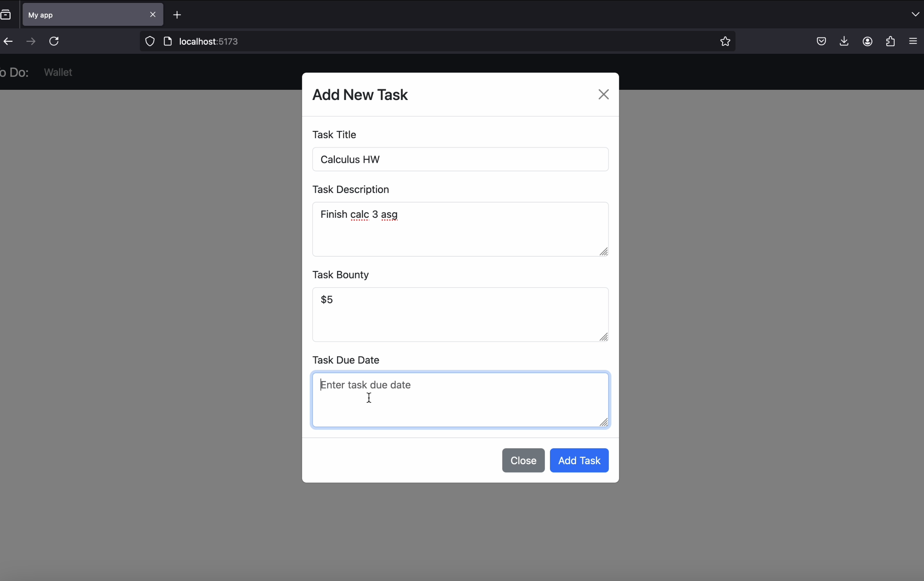
Task: Click the site information page icon
Action: pos(168,41)
